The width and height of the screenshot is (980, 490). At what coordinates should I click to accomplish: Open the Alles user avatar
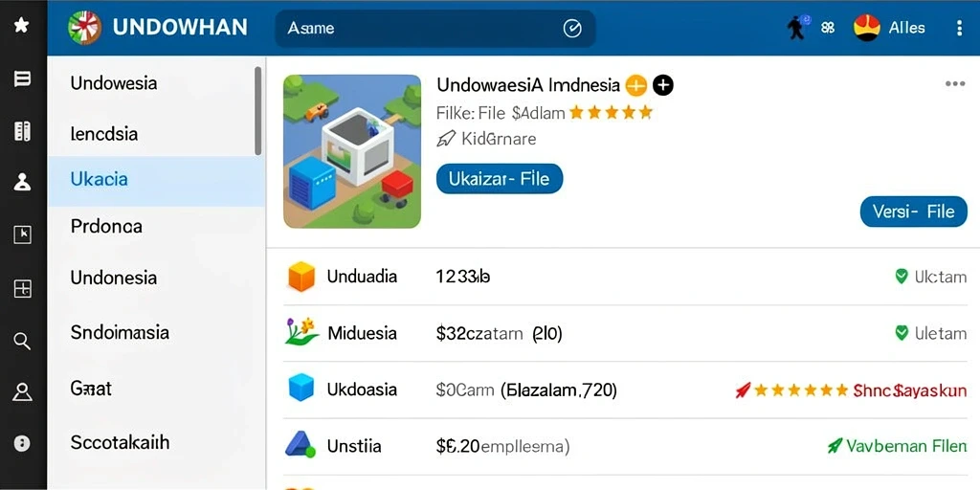pos(866,28)
